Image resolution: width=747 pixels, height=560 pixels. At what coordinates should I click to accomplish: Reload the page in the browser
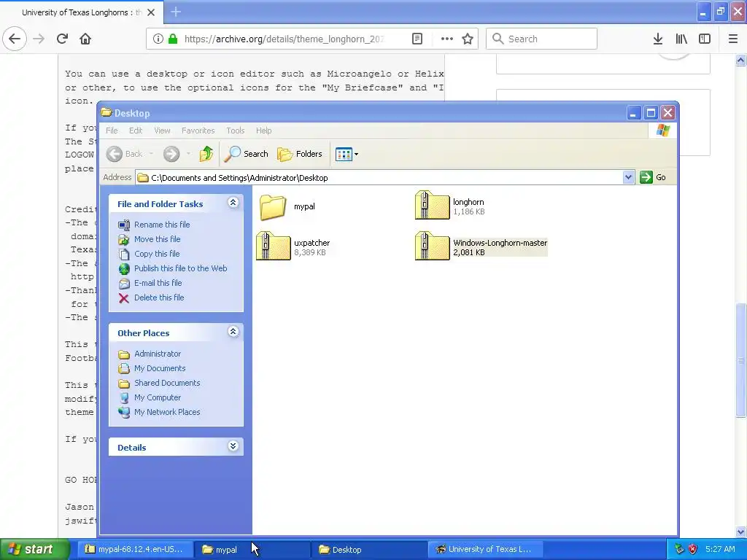pos(62,39)
